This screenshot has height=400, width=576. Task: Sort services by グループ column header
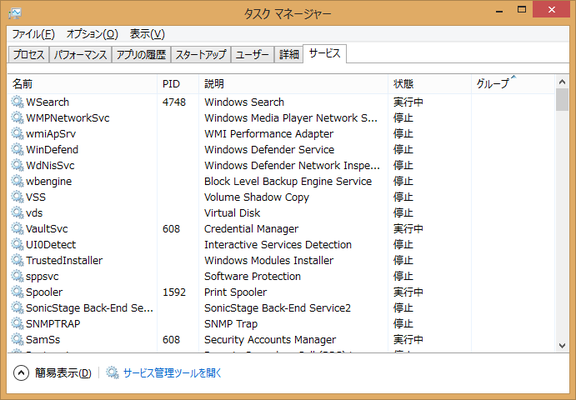513,84
